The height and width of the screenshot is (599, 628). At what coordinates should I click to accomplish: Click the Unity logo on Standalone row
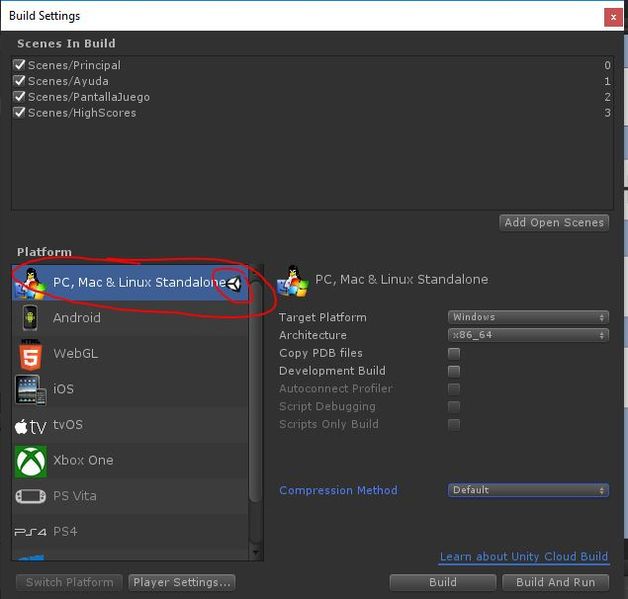tap(233, 283)
